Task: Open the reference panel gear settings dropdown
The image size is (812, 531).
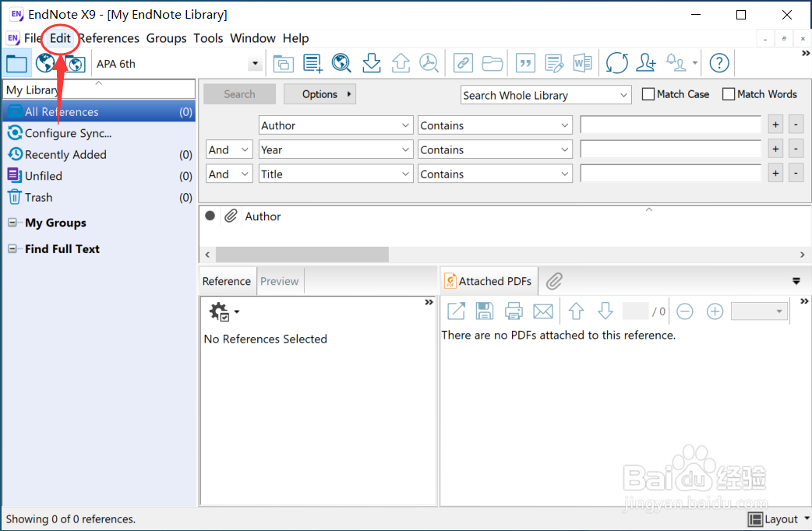Action: 224,311
